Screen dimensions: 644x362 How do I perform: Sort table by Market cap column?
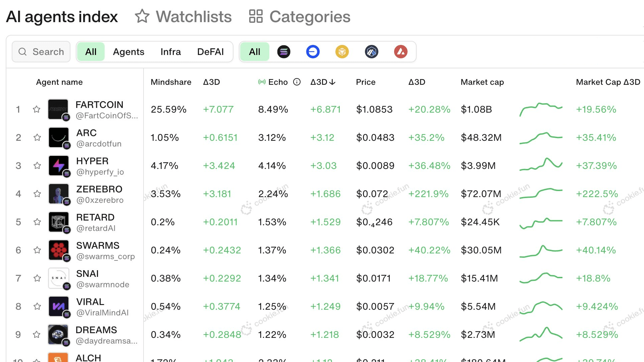pos(482,82)
